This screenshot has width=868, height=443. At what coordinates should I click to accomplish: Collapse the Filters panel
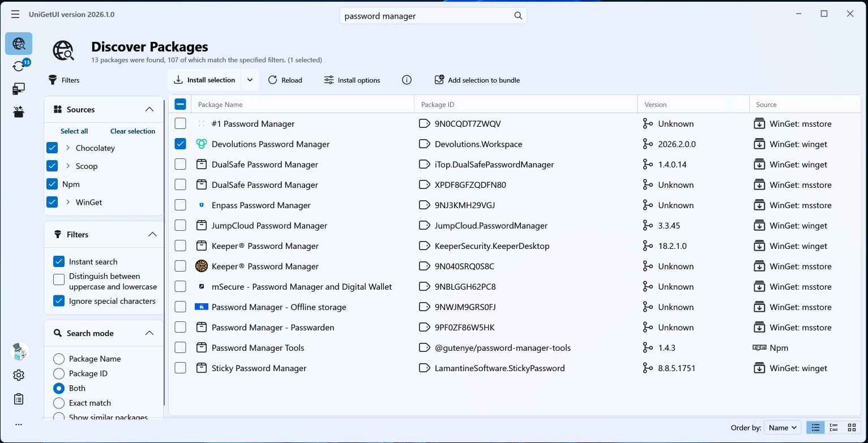(x=152, y=235)
